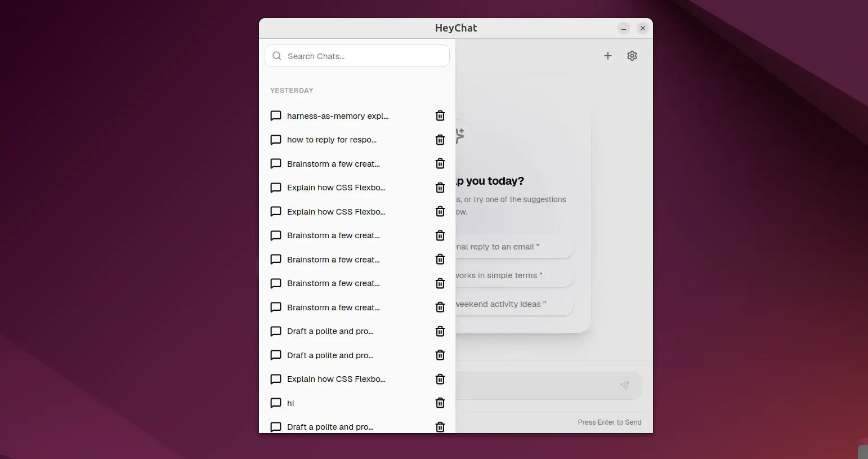Click chat bubble icon beside 'hi'
Viewport: 868px width, 459px height.
(x=276, y=403)
